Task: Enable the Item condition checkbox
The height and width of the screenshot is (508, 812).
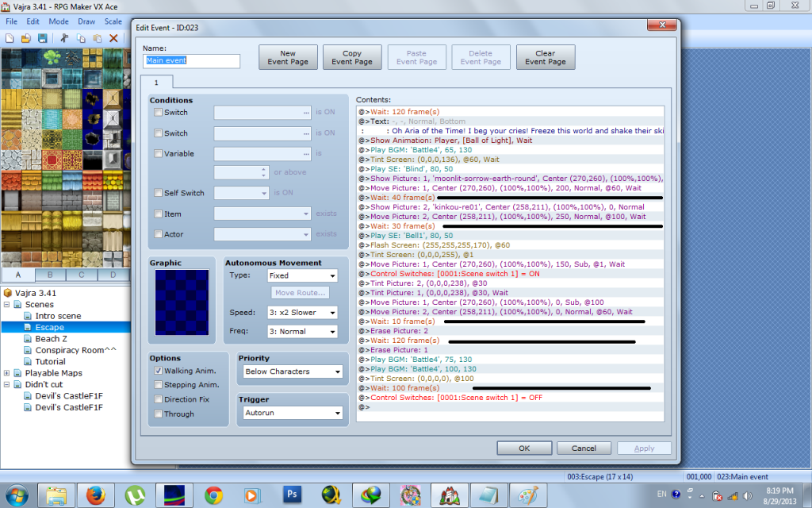Action: tap(158, 214)
